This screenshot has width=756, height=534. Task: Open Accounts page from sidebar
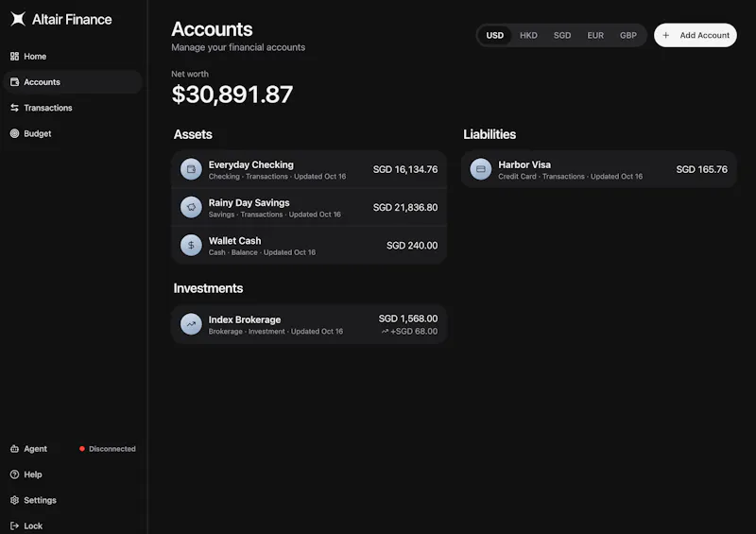tap(73, 82)
